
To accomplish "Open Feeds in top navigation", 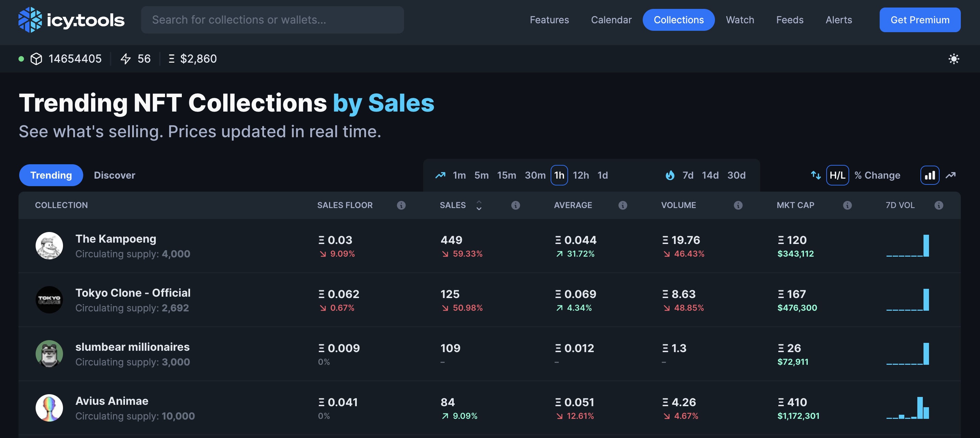I will 789,20.
